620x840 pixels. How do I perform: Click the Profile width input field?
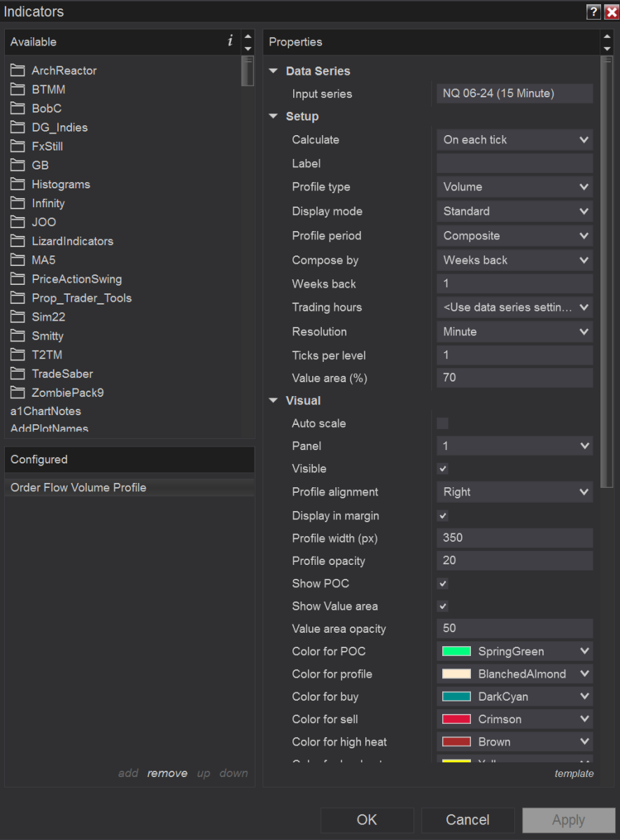point(514,538)
